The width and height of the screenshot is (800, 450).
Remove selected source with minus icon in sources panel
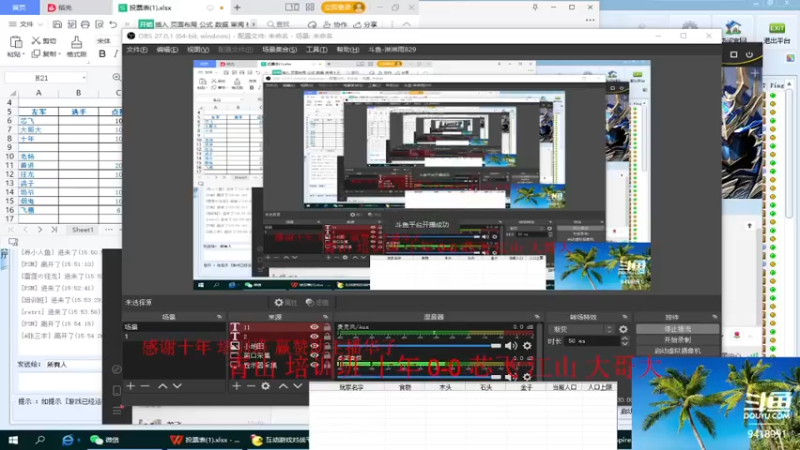click(x=251, y=386)
